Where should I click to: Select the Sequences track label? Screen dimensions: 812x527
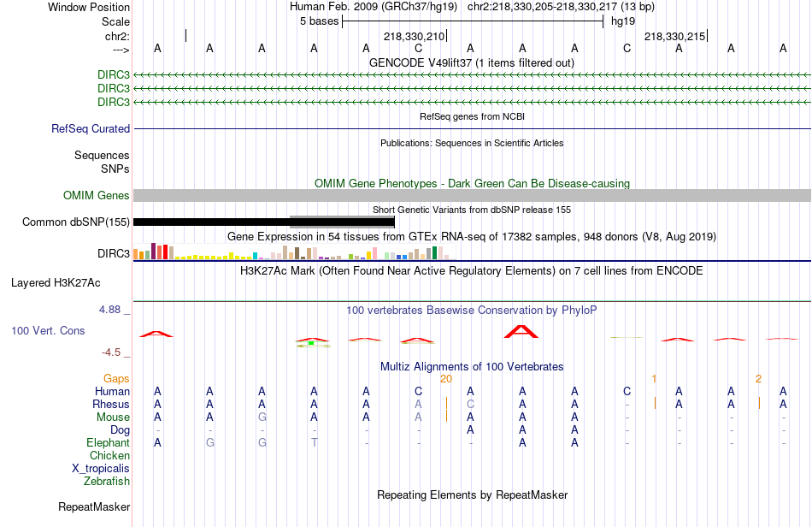tap(102, 155)
